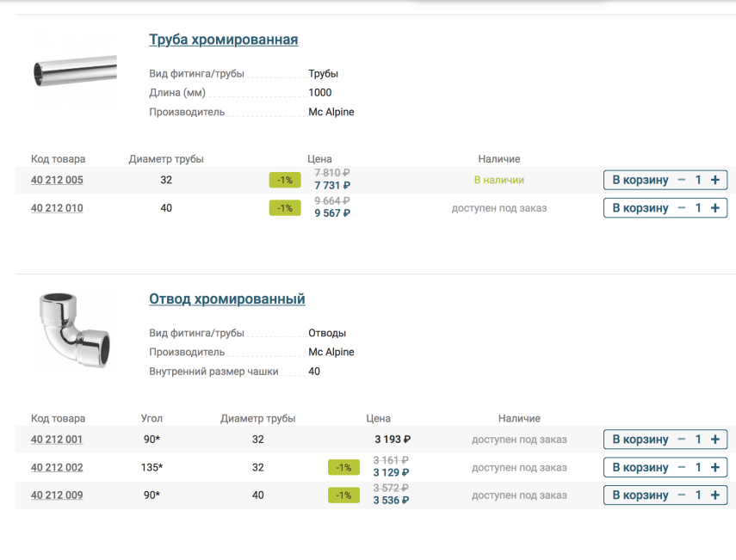Image resolution: width=736 pixels, height=560 pixels.
Task: Reduce quantity of item 40 212 009
Action: [682, 495]
